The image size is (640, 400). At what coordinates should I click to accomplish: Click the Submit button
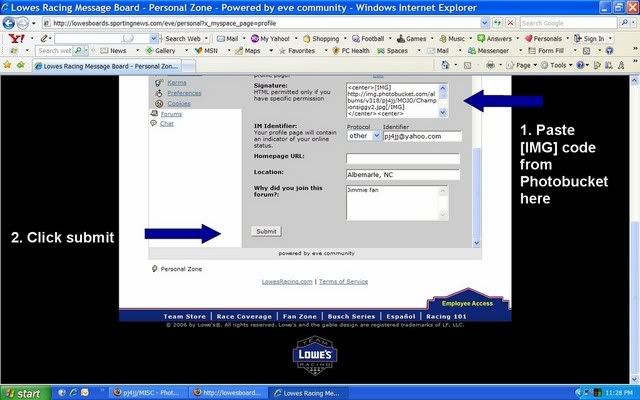click(x=266, y=231)
